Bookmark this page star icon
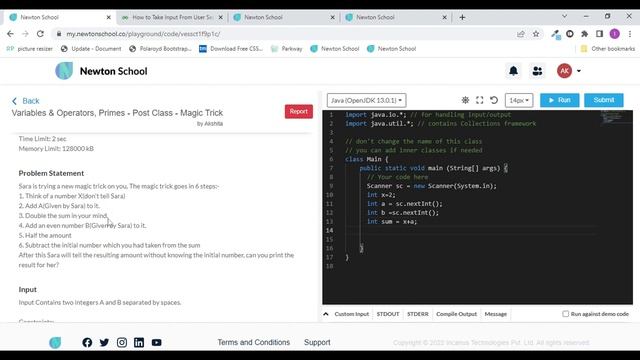 point(536,34)
